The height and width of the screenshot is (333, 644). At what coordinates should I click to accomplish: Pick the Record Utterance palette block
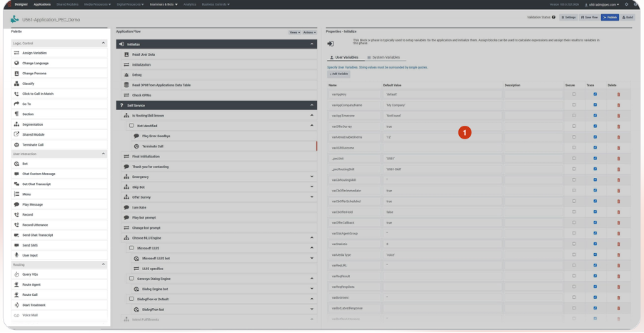(59, 225)
